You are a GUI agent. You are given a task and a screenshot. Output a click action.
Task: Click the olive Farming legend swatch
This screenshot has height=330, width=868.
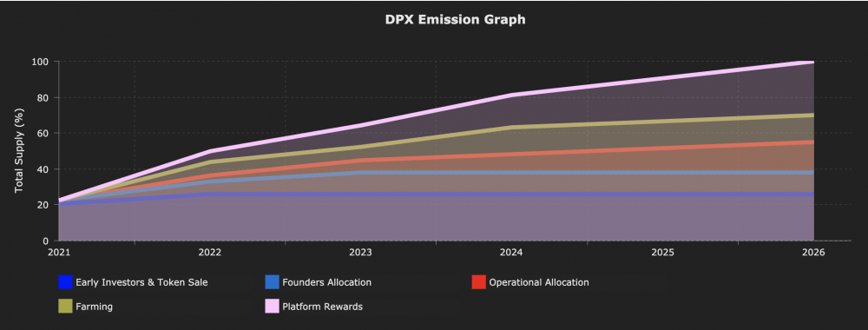click(x=65, y=306)
